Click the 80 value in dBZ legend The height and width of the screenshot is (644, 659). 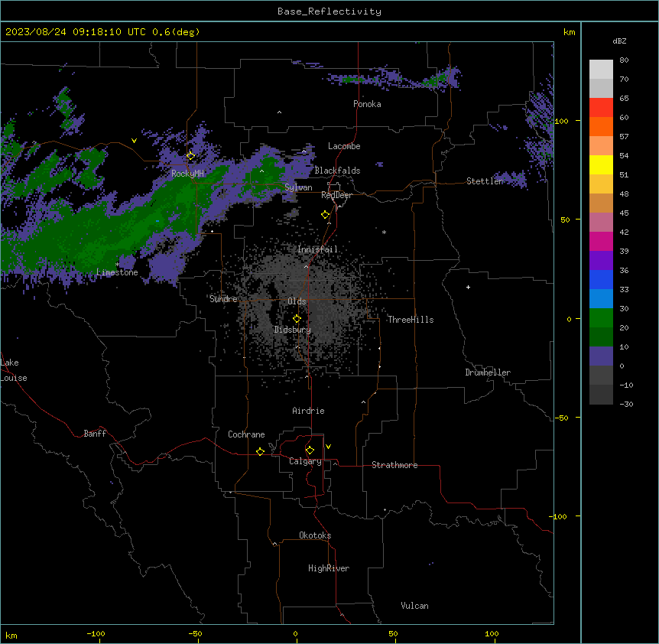pyautogui.click(x=624, y=60)
